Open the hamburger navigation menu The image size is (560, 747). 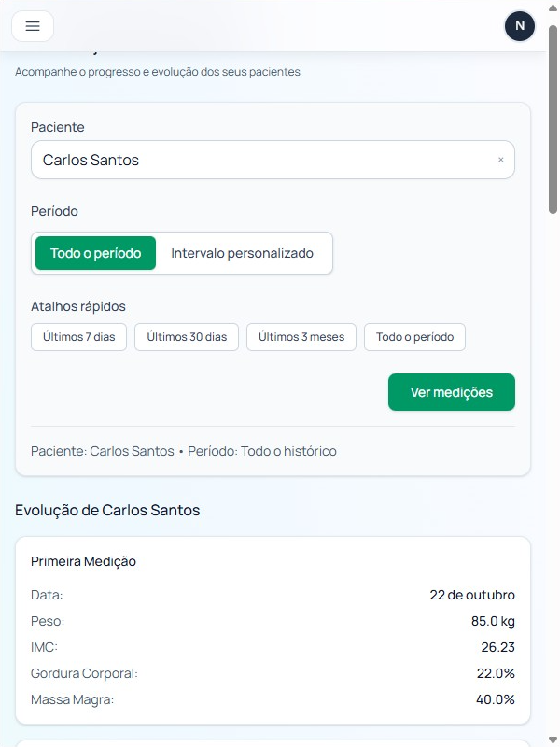tap(33, 25)
